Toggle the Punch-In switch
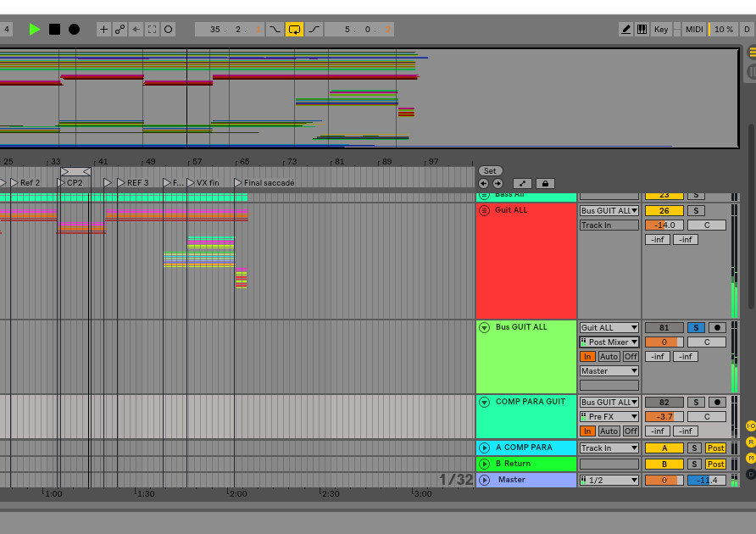756x534 pixels. pos(275,30)
